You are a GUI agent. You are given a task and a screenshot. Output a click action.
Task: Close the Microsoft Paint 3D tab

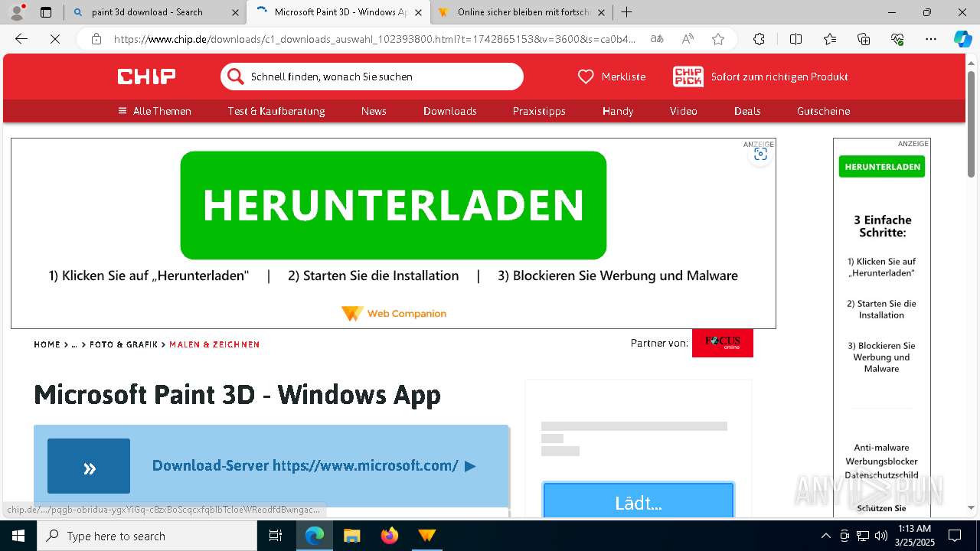(418, 12)
